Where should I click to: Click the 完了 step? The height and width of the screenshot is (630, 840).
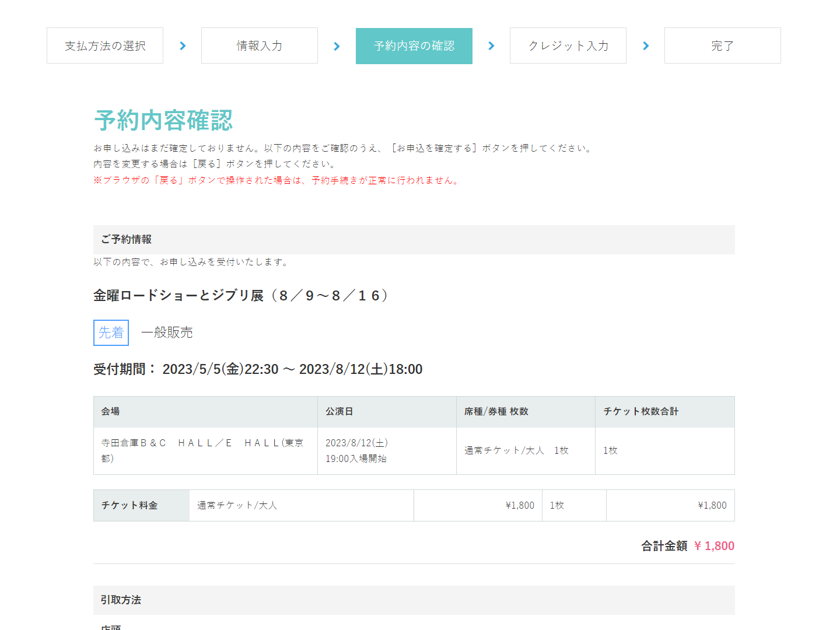723,45
